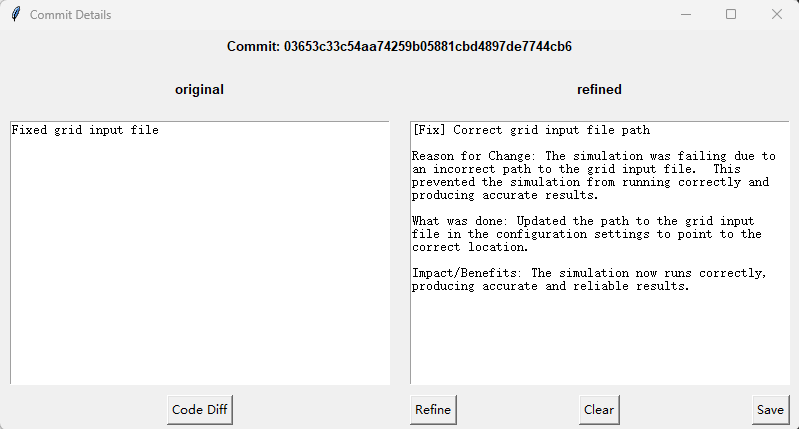This screenshot has width=799, height=429.
Task: Click inside the refined message text area
Action: 600,253
